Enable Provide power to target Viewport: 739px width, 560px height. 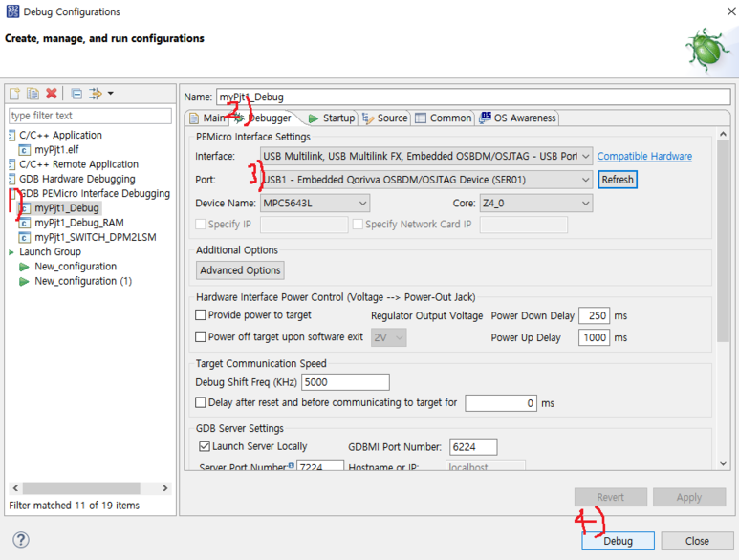[x=201, y=314]
